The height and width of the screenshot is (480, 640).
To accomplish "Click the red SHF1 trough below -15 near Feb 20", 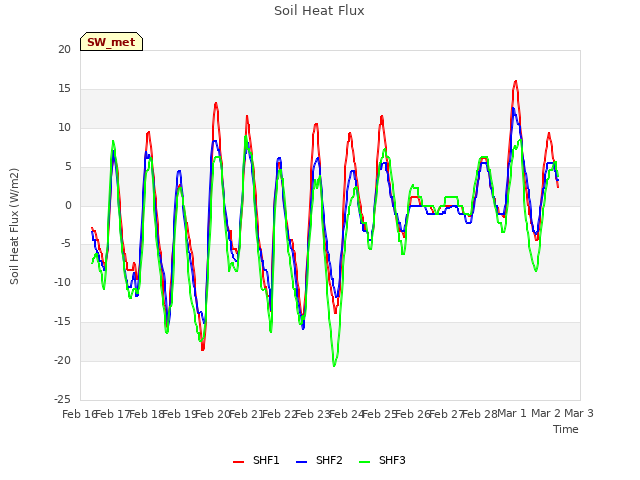I will click(x=202, y=349).
